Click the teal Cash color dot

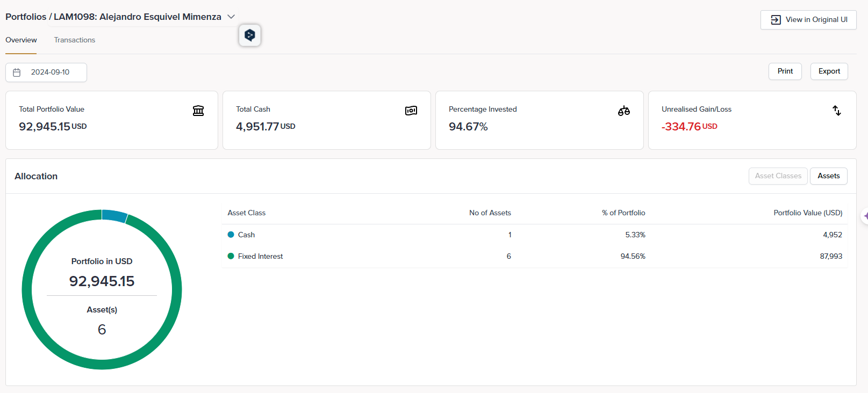click(x=231, y=235)
